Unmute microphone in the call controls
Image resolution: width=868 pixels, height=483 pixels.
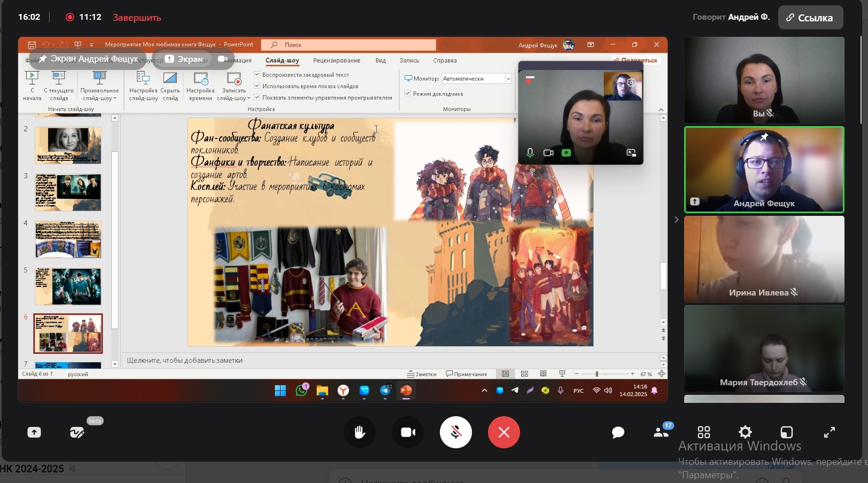pyautogui.click(x=456, y=432)
